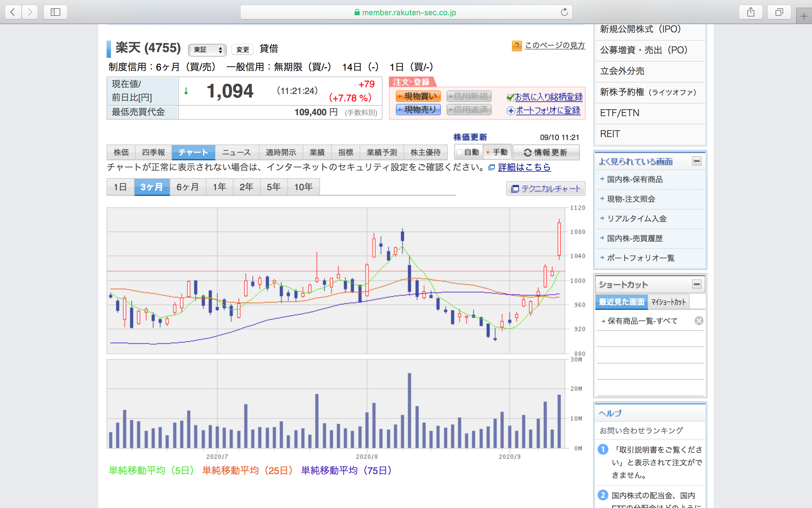Open 新株予約権（ライツオファ） in the side menu
This screenshot has width=812, height=508.
650,92
